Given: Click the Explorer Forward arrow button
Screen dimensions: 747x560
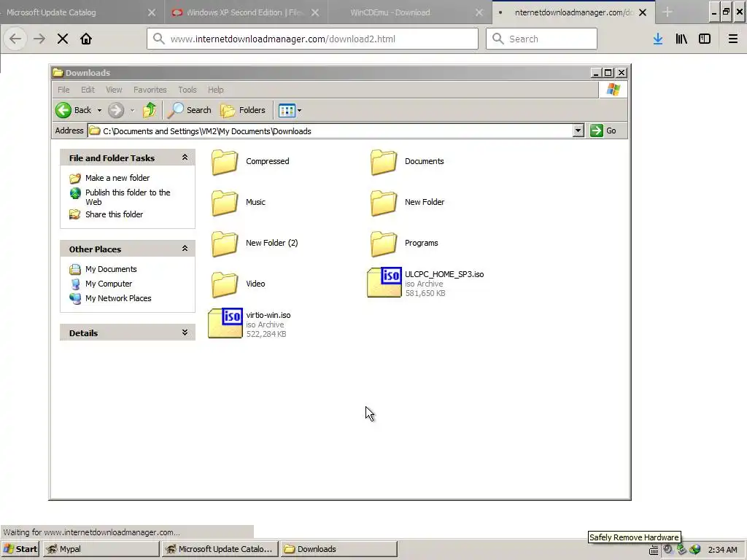Looking at the screenshot, I should point(116,111).
